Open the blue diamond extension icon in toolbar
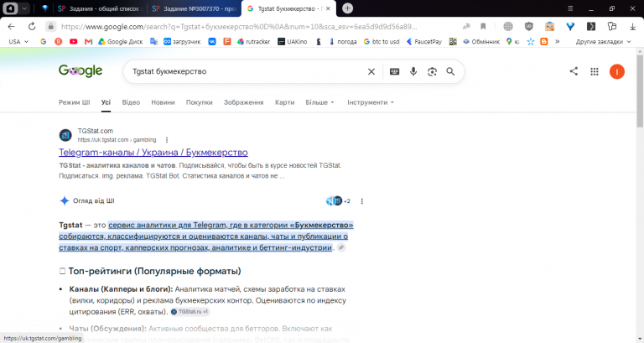Image resolution: width=644 pixels, height=343 pixels. [x=570, y=27]
